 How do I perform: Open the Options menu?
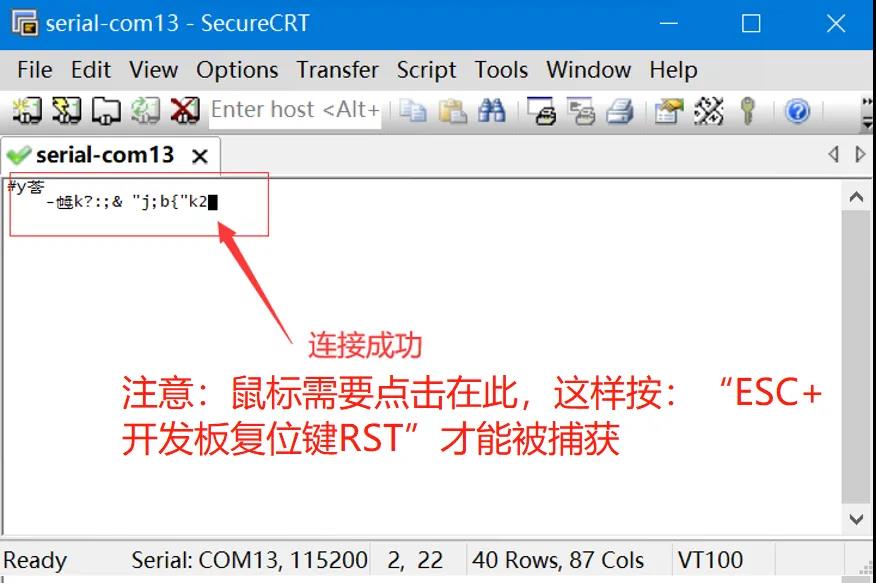(x=237, y=70)
